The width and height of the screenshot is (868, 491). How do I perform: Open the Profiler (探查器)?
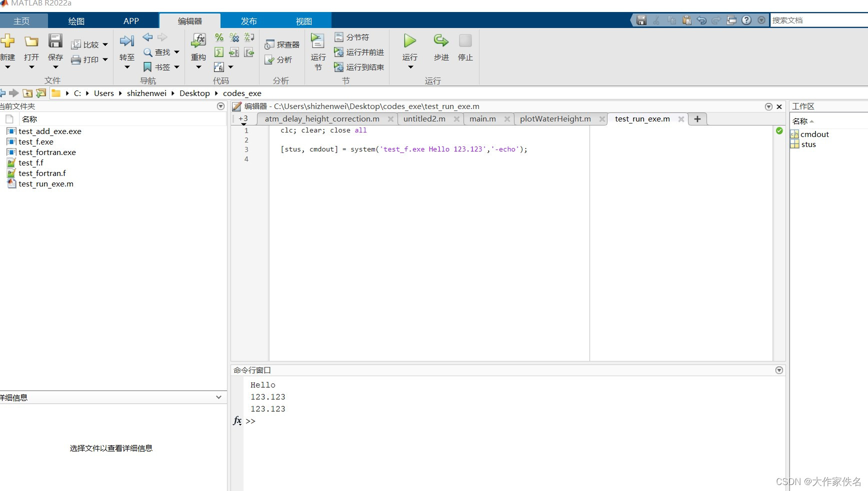tap(282, 44)
